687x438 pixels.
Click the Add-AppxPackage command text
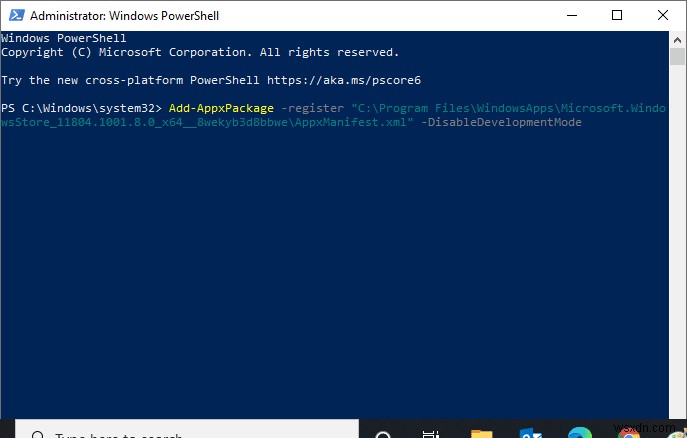pyautogui.click(x=220, y=108)
